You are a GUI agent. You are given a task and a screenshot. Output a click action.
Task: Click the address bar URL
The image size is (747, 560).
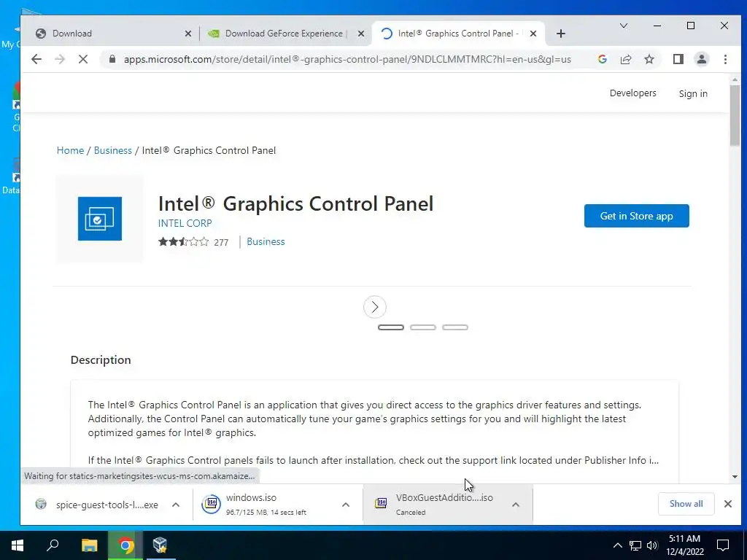347,60
